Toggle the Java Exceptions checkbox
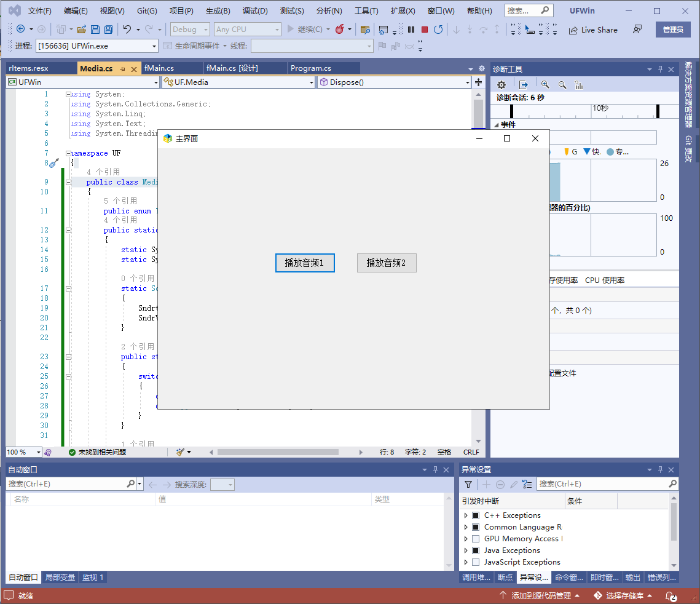The image size is (700, 604). [476, 550]
